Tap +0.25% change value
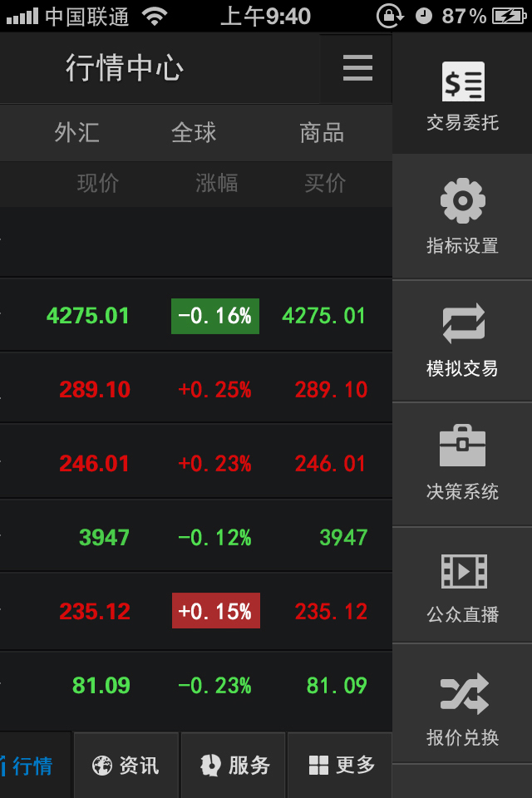 tap(214, 390)
